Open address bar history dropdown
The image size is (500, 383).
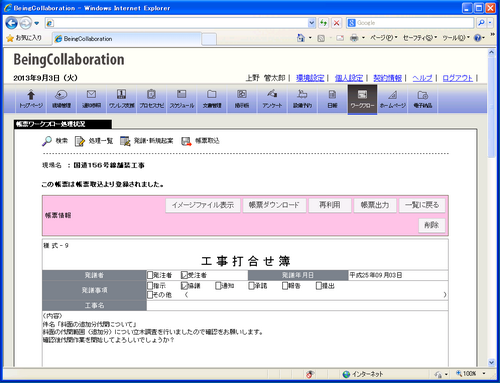(312, 23)
